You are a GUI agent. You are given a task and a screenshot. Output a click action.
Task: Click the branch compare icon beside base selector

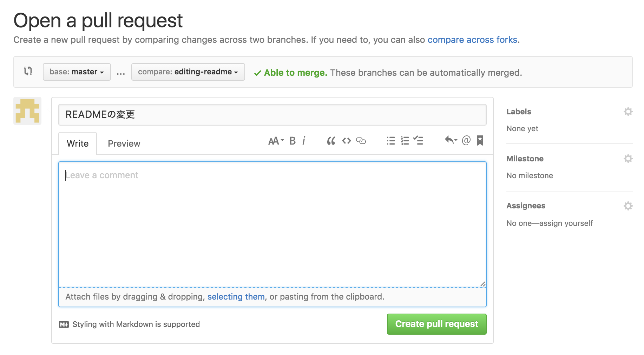click(x=28, y=71)
